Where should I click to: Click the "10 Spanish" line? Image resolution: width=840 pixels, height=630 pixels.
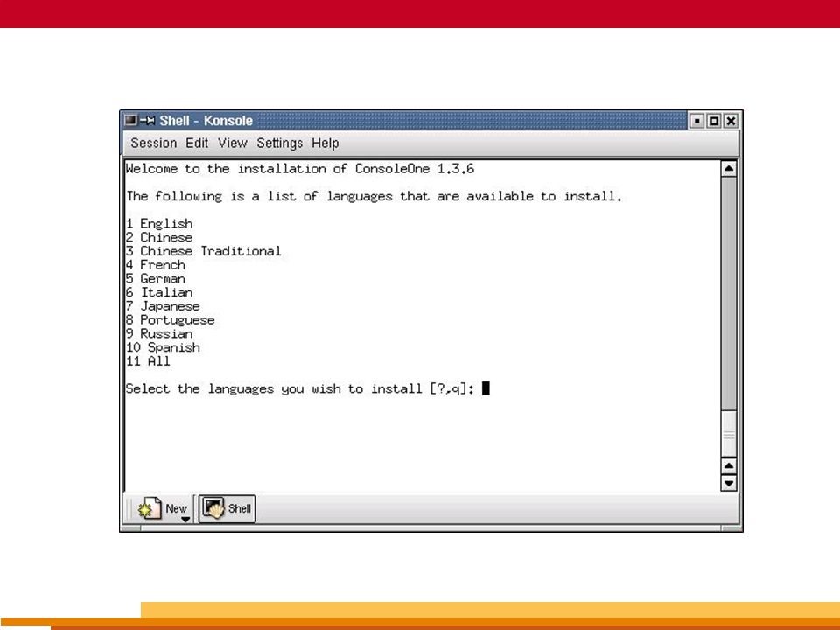coord(163,347)
